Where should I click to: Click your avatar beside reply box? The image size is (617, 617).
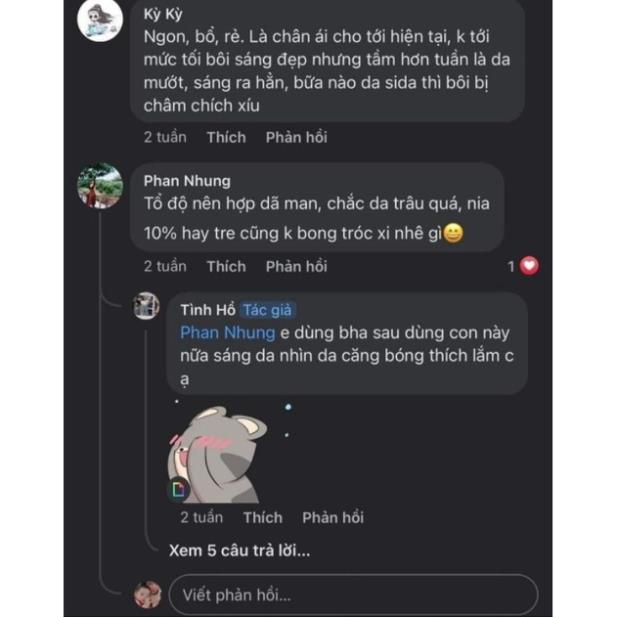[148, 594]
